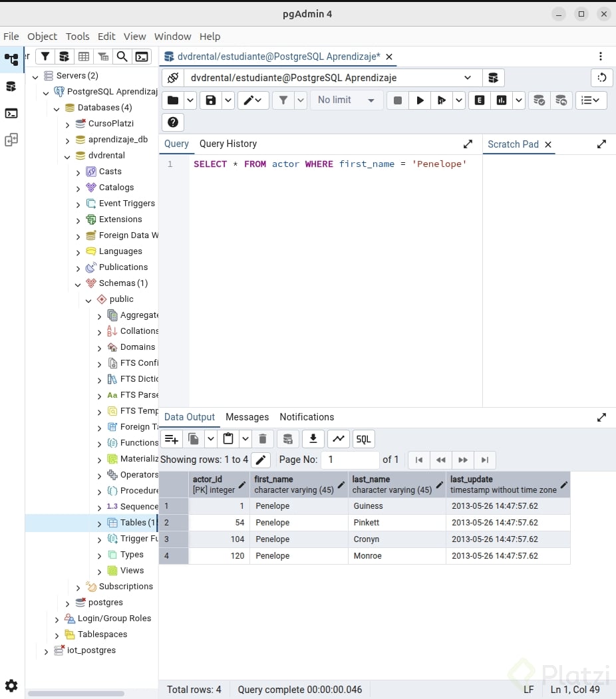Close the Scratch Pad panel
Screen dimensions: 616x699
tap(548, 144)
